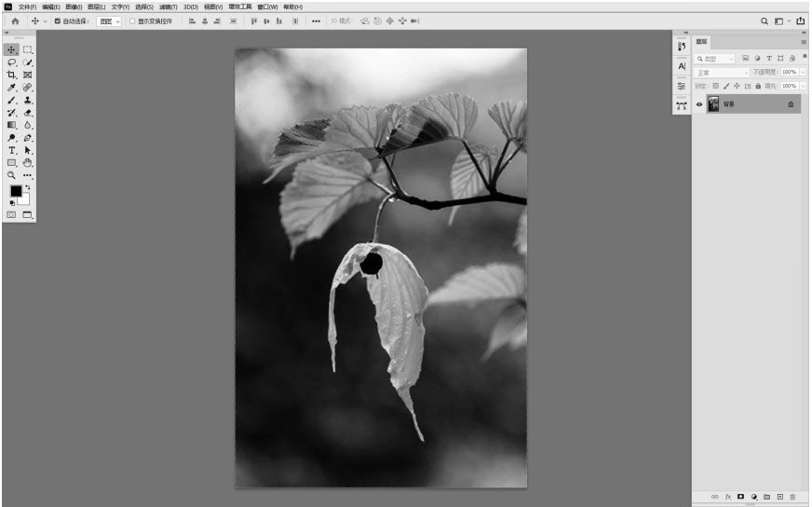Open the layer filter type dropdown
812x507 pixels.
(x=714, y=59)
